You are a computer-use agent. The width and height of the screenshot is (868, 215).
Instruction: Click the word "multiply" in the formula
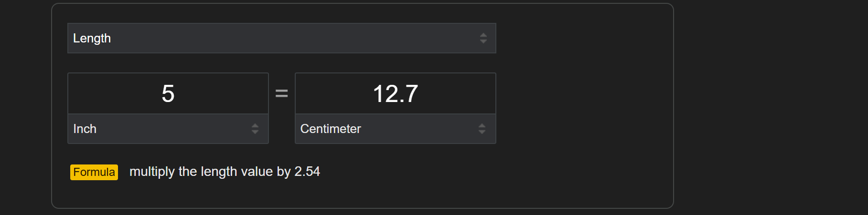point(152,172)
